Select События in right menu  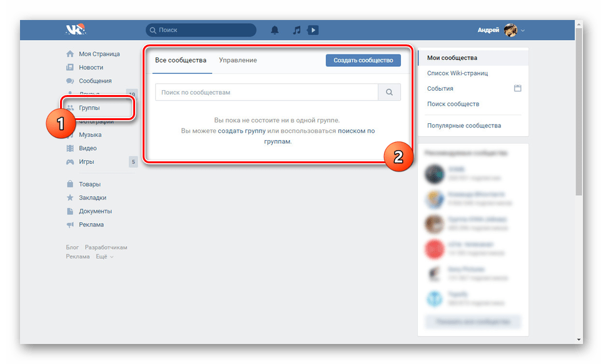click(x=440, y=88)
